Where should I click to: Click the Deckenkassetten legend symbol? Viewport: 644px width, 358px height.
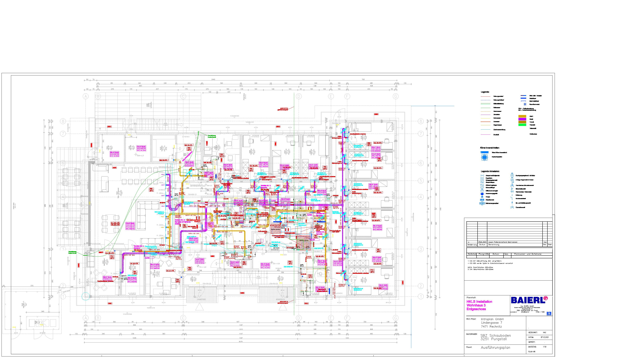point(485,157)
